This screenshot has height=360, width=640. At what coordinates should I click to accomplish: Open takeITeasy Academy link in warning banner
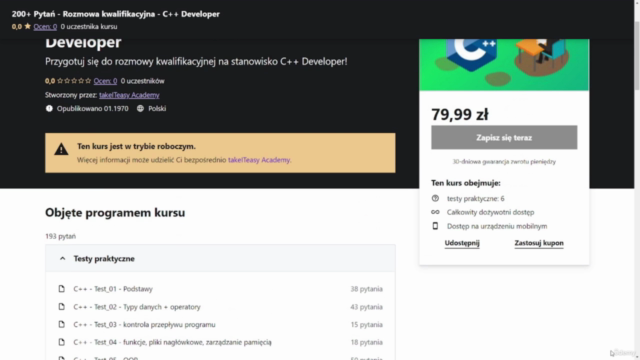[x=259, y=160]
